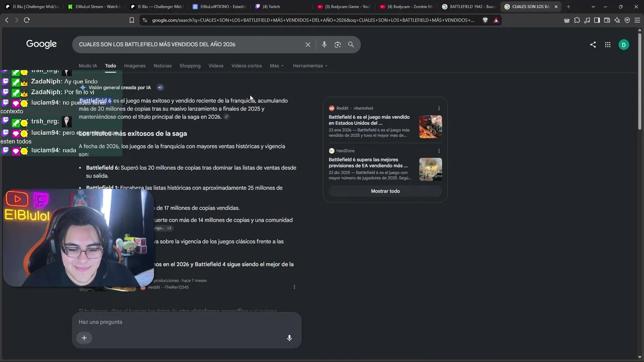Expand the Más filters dropdown
Screen dimensions: 644x362
(x=277, y=66)
